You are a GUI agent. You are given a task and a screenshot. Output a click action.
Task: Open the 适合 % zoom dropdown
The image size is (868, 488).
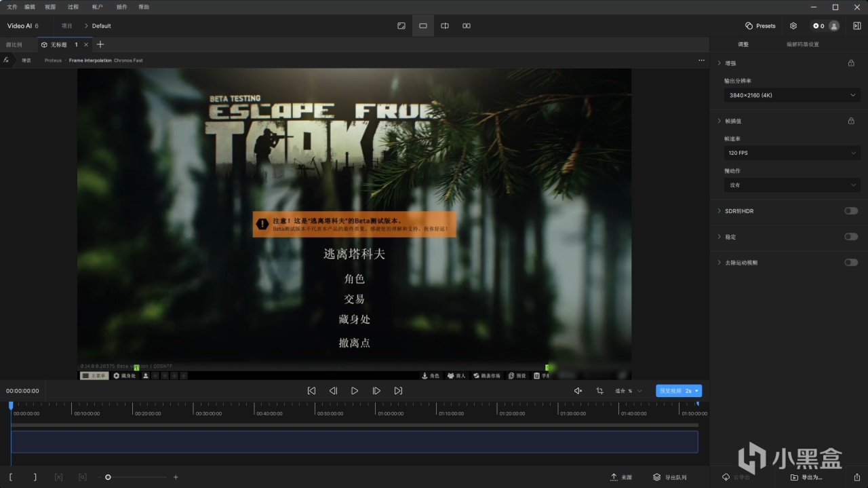(629, 391)
